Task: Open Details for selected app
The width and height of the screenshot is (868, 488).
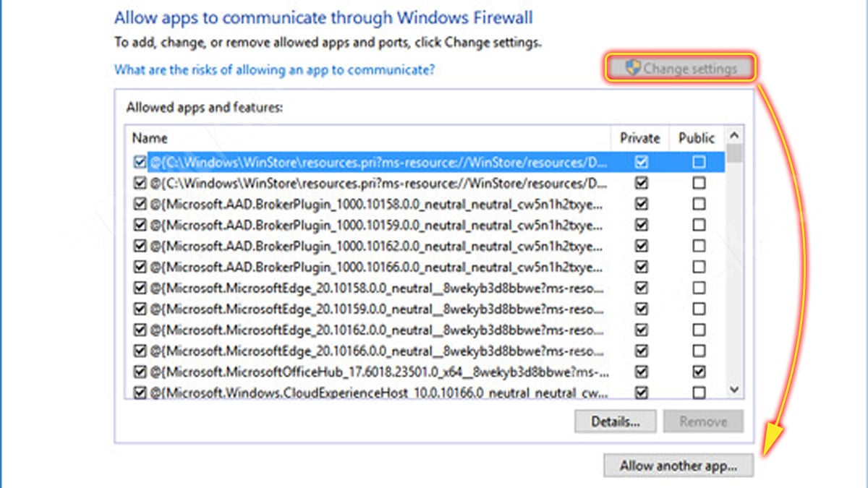Action: [615, 421]
